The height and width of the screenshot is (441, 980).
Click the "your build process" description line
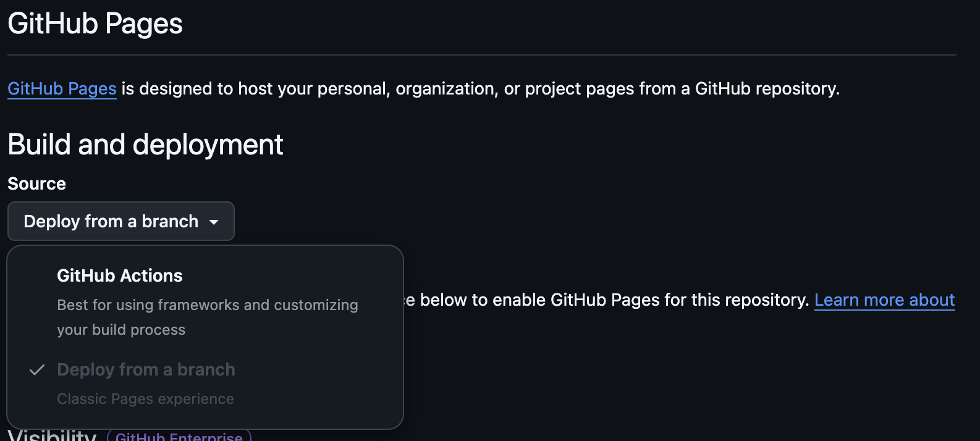tap(121, 330)
